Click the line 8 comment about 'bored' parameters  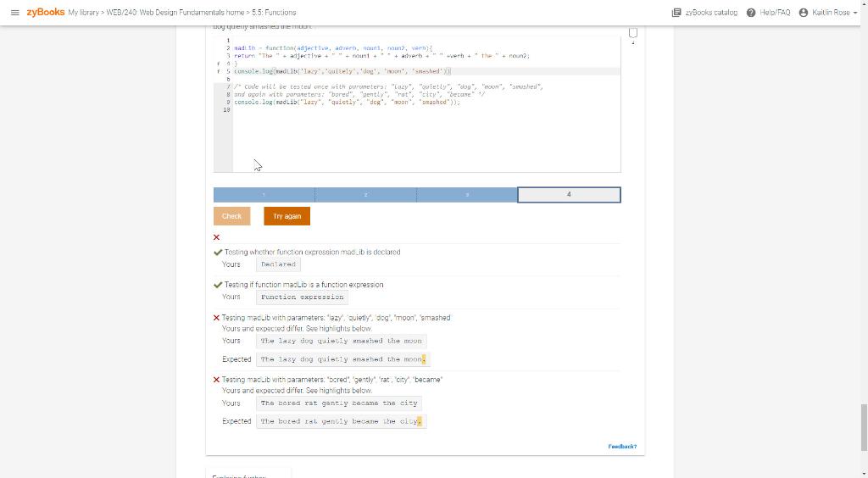tap(359, 95)
